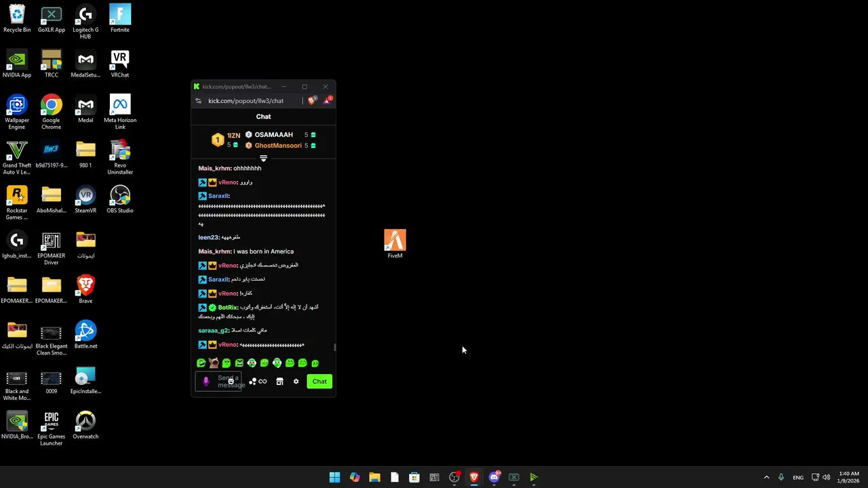
Task: Click the microphone icon in chat input
Action: click(x=206, y=382)
